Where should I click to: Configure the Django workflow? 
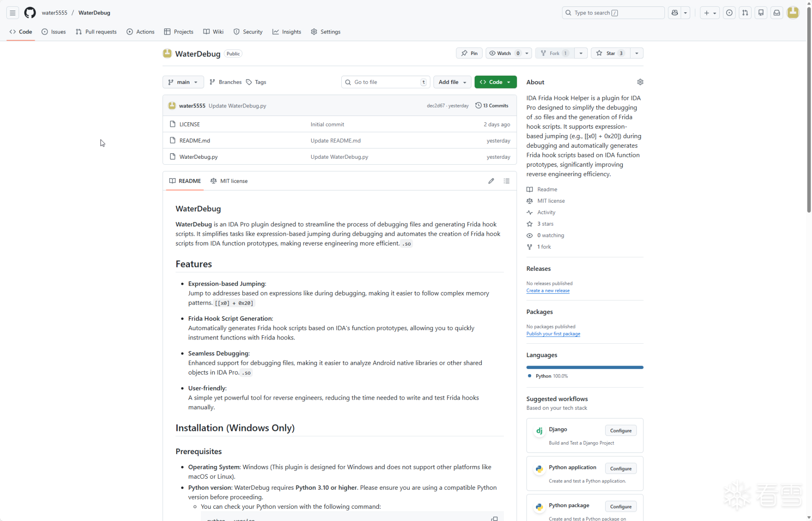click(620, 430)
